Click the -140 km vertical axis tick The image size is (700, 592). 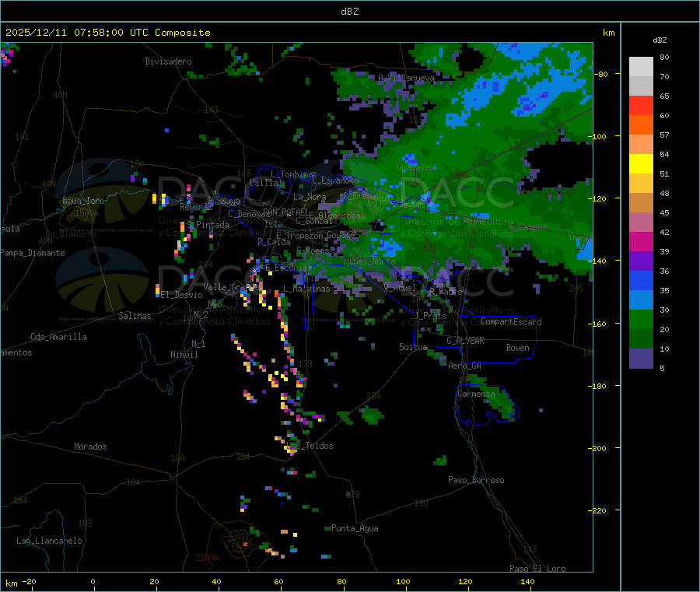click(599, 261)
